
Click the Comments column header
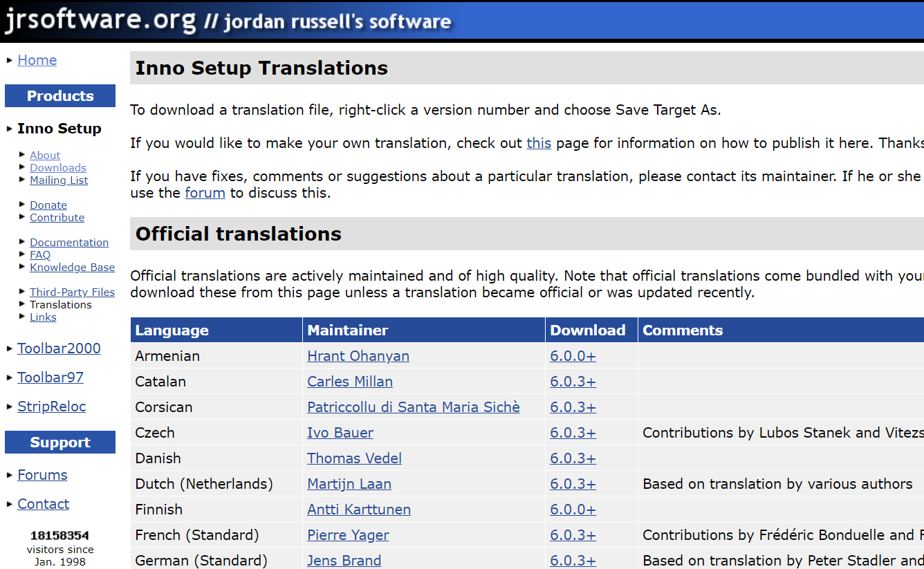pyautogui.click(x=781, y=330)
